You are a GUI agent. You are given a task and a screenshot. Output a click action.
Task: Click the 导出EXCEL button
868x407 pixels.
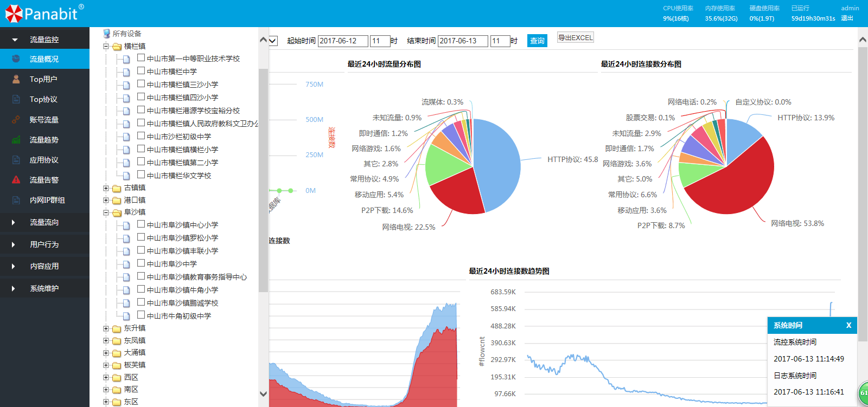[x=576, y=37]
